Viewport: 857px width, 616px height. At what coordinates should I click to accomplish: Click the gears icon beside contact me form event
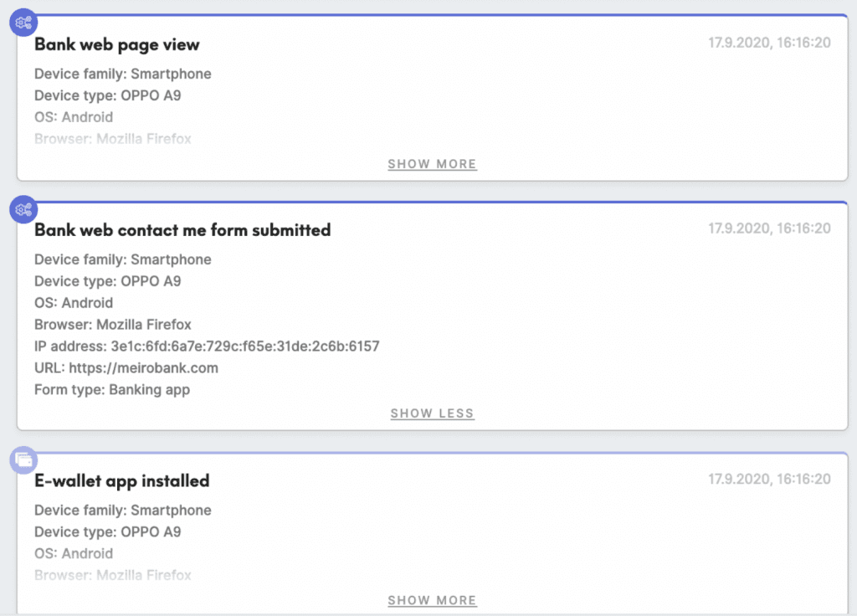coord(23,210)
